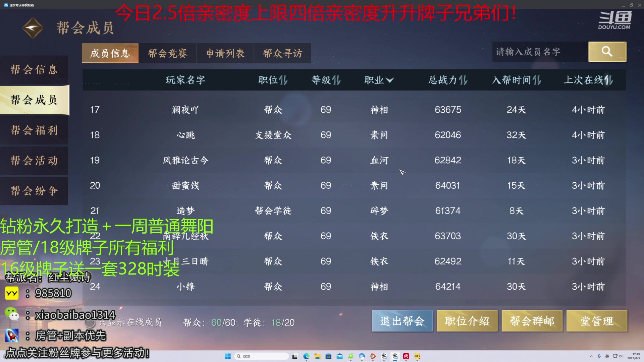Viewport: 644px width, 362px height.
Task: Open orange bird app taskbar icon
Action: (x=373, y=356)
